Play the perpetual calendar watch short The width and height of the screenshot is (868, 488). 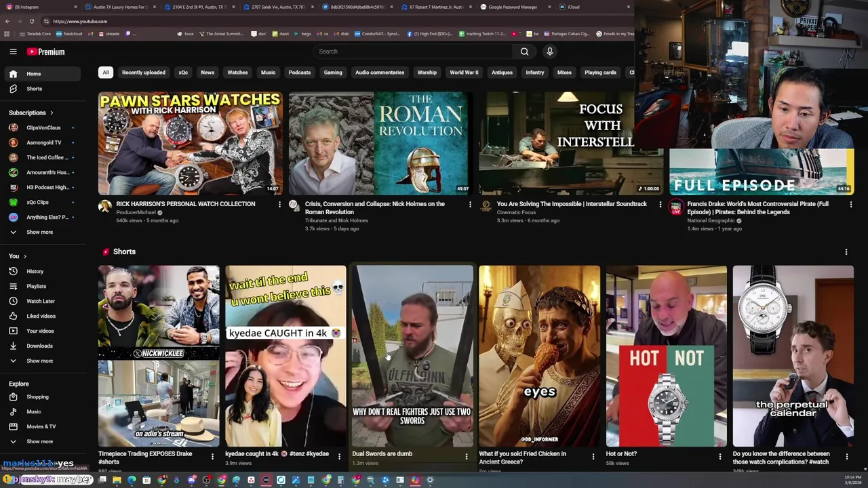coord(793,357)
